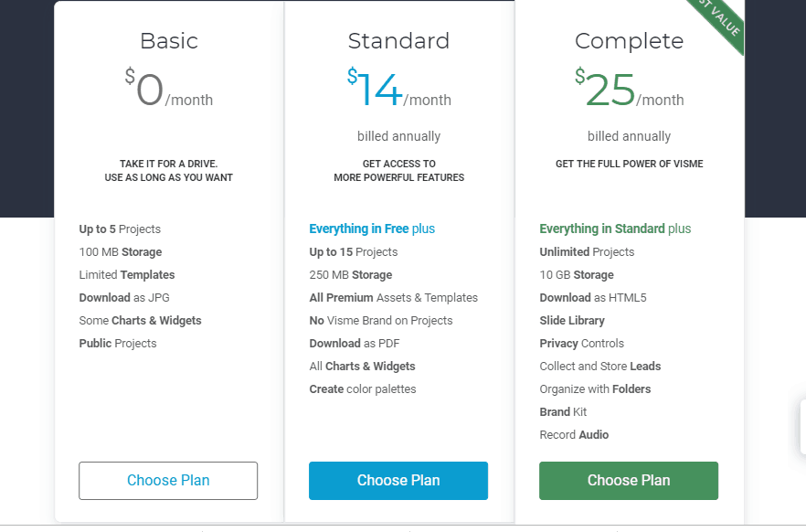Click the Basic plan Choose Plan button
This screenshot has height=532, width=806.
tap(168, 481)
